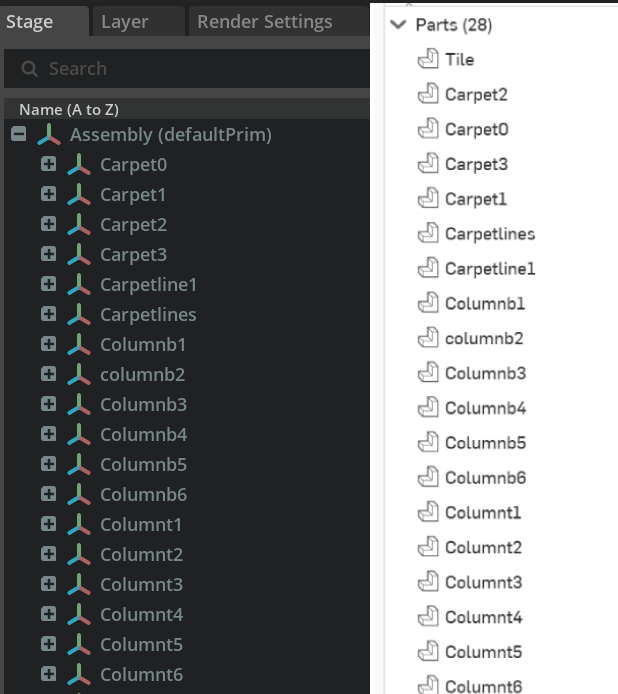This screenshot has height=694, width=618.
Task: Expand the Carpet0 node in Stage
Action: click(48, 165)
